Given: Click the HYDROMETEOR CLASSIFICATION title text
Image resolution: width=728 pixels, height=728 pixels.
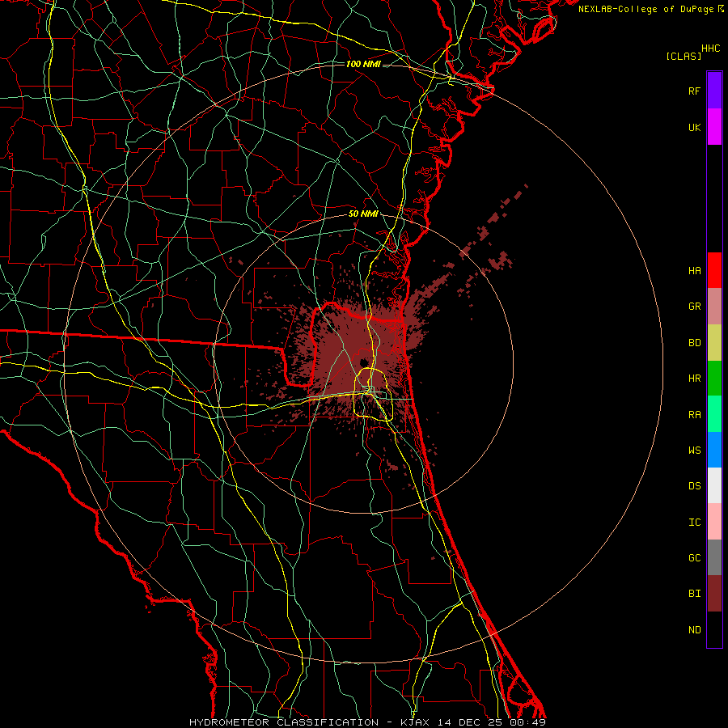Looking at the screenshot, I should [284, 722].
